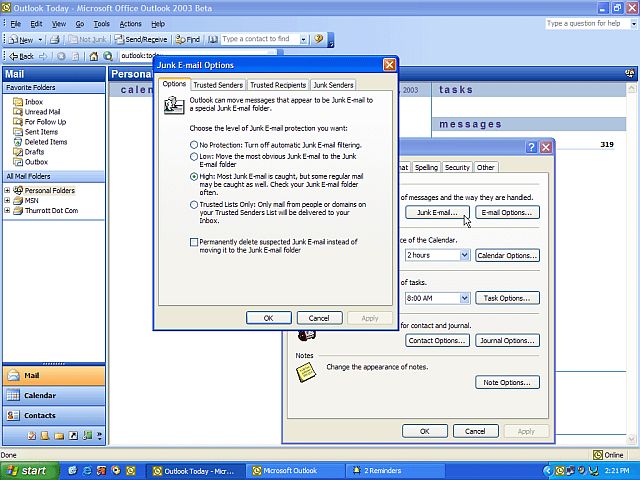Open Configure buttons arrow in navigation strip
The width and height of the screenshot is (640, 480).
99,436
